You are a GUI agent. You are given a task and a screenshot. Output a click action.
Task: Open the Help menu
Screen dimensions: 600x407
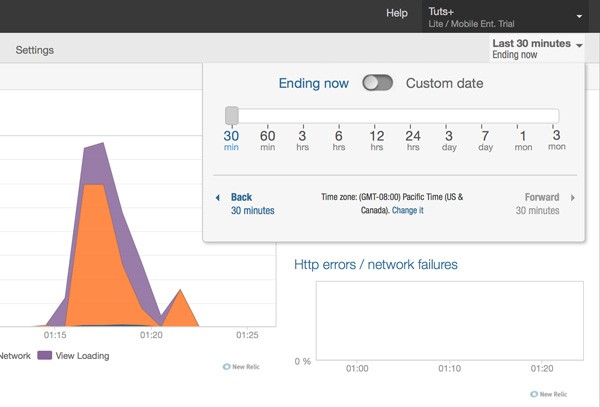(x=397, y=13)
